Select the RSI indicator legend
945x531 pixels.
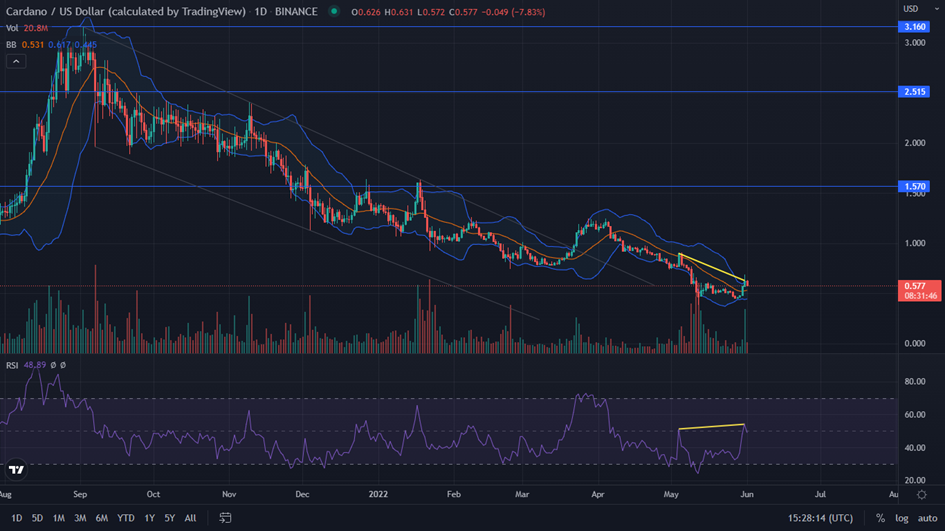tap(12, 365)
